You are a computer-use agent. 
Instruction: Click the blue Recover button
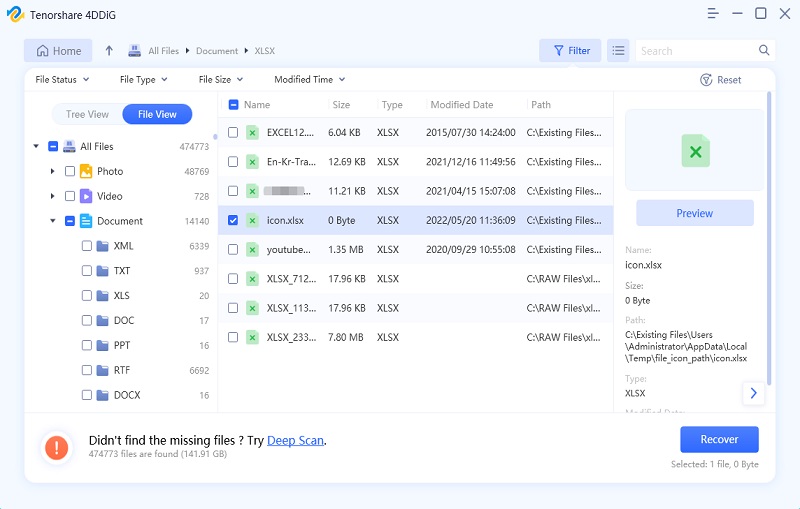(719, 439)
